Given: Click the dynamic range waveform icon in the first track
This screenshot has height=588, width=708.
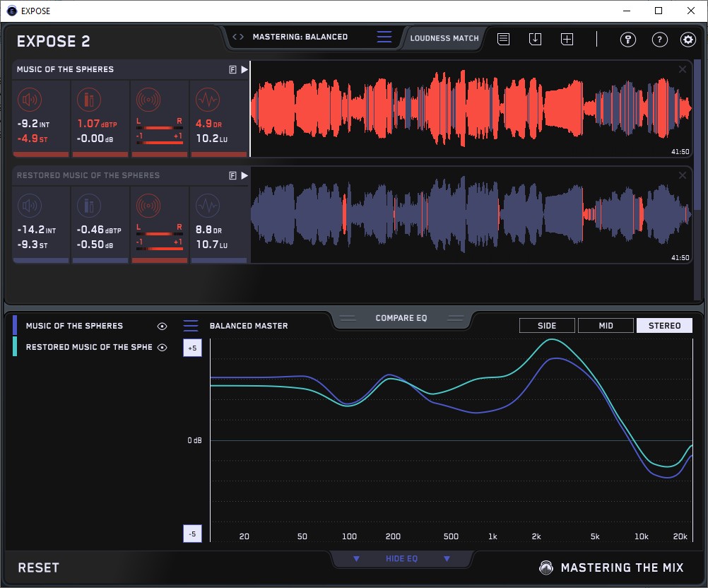Looking at the screenshot, I should pyautogui.click(x=208, y=100).
